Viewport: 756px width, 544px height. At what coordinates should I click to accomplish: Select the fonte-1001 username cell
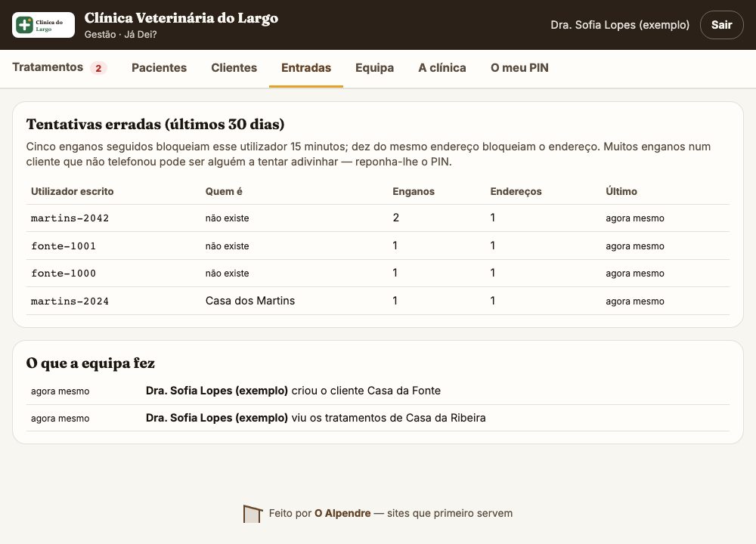click(64, 246)
